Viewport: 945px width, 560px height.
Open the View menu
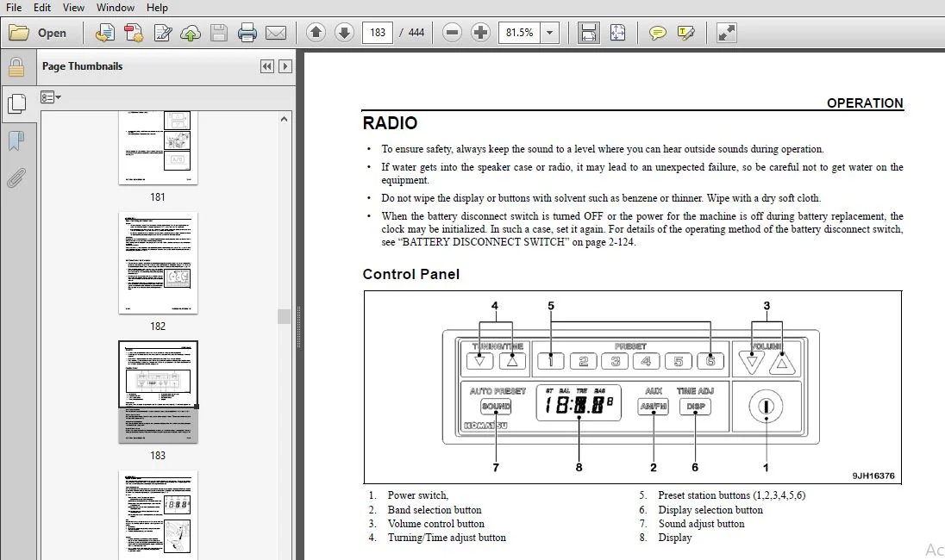click(73, 7)
